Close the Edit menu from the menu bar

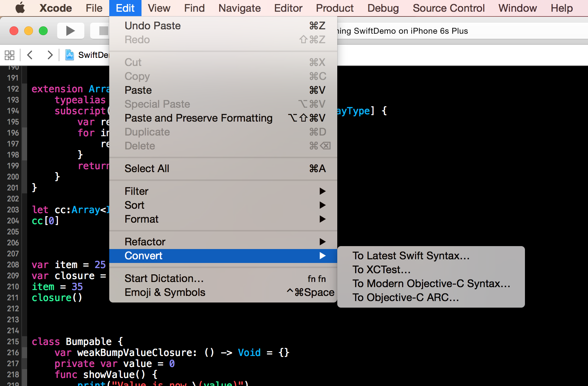[x=125, y=8]
